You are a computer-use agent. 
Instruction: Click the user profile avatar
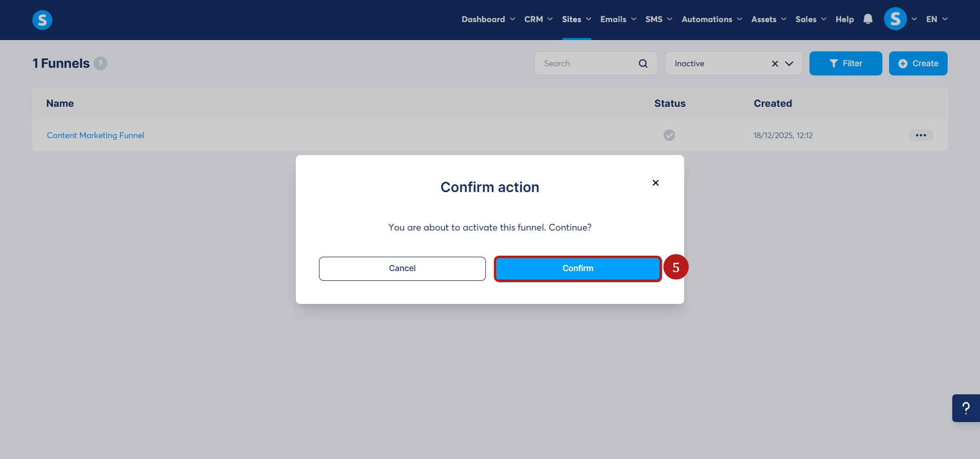[895, 19]
